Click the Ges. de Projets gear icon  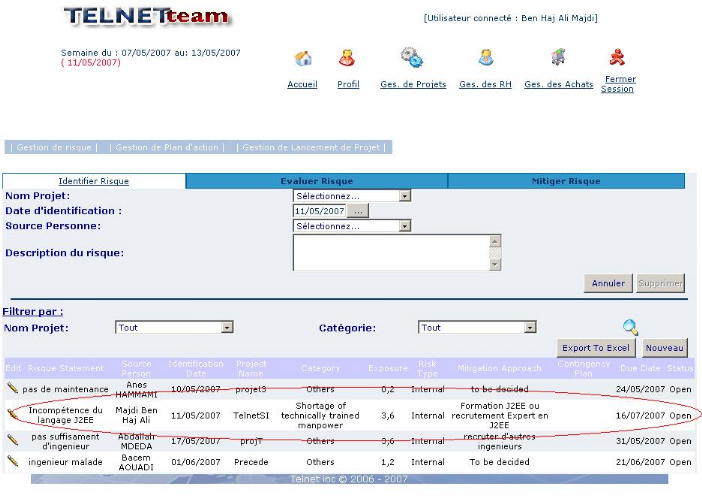(411, 57)
